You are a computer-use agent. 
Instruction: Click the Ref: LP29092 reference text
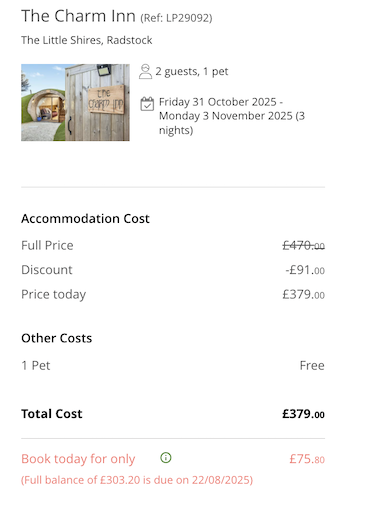(x=176, y=18)
